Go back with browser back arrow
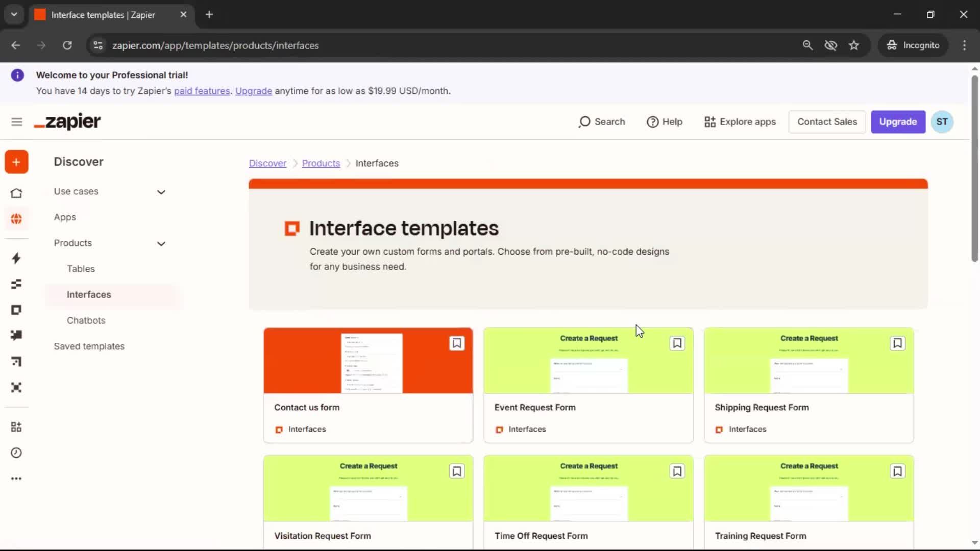This screenshot has width=980, height=551. click(x=15, y=45)
